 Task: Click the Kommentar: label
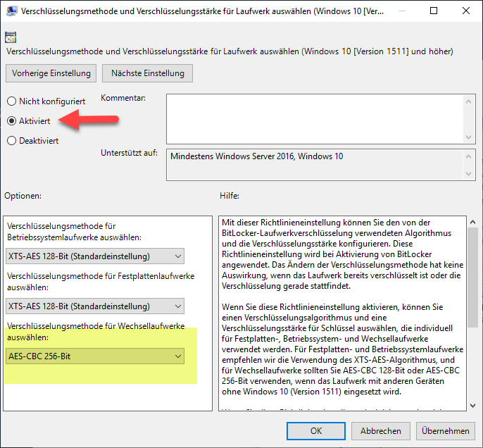pyautogui.click(x=123, y=98)
